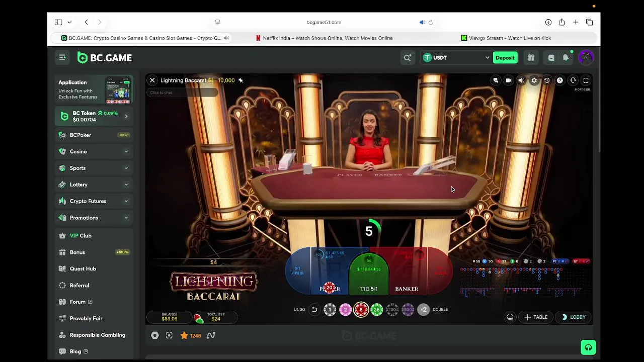Open the Forum external link
644x362 pixels.
(94, 302)
